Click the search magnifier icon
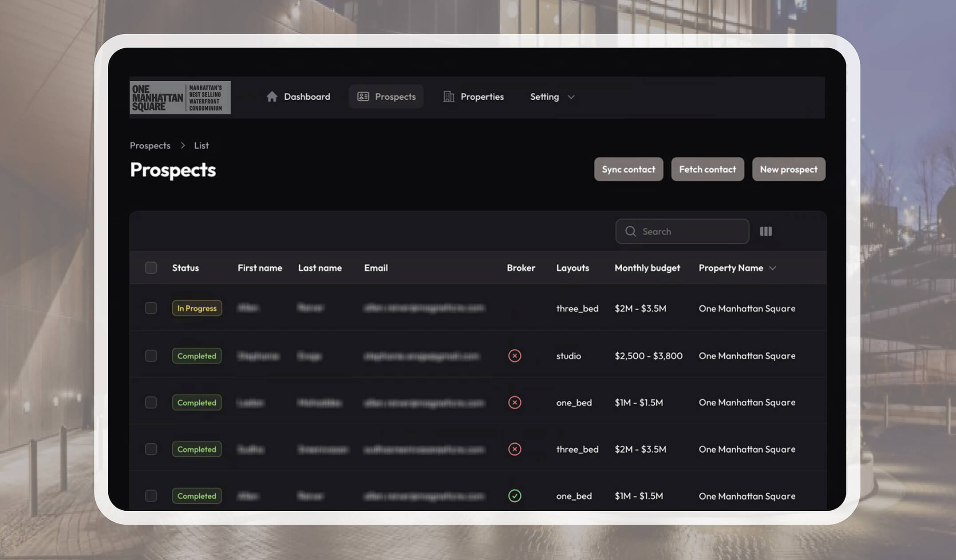This screenshot has height=560, width=956. point(630,231)
